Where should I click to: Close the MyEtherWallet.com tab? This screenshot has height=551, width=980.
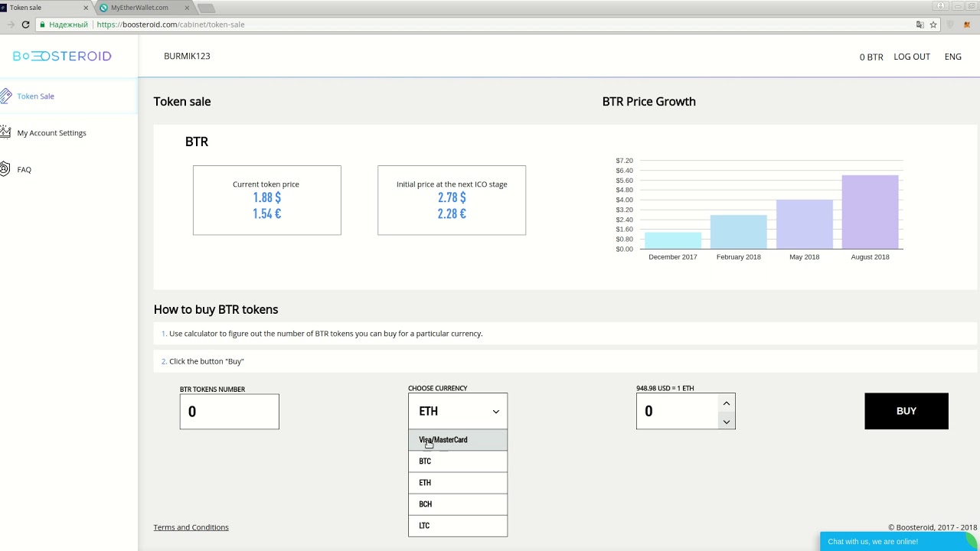pyautogui.click(x=187, y=8)
